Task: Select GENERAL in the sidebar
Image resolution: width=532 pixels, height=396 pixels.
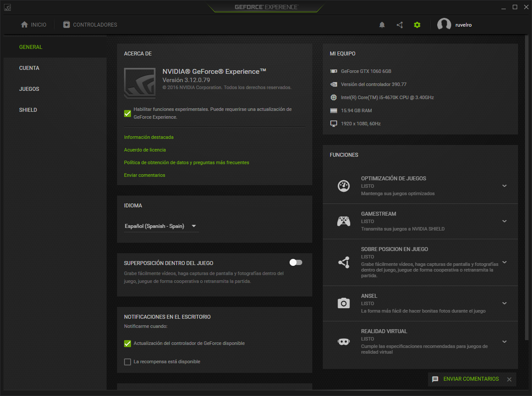Action: click(x=55, y=47)
